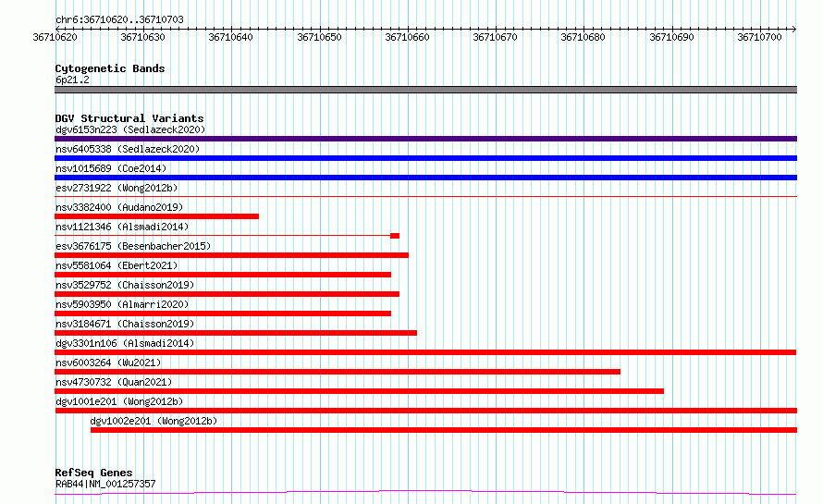Click the red dgv1002e201 variant bar
Viewport: 823px width, 504px height.
(444, 430)
